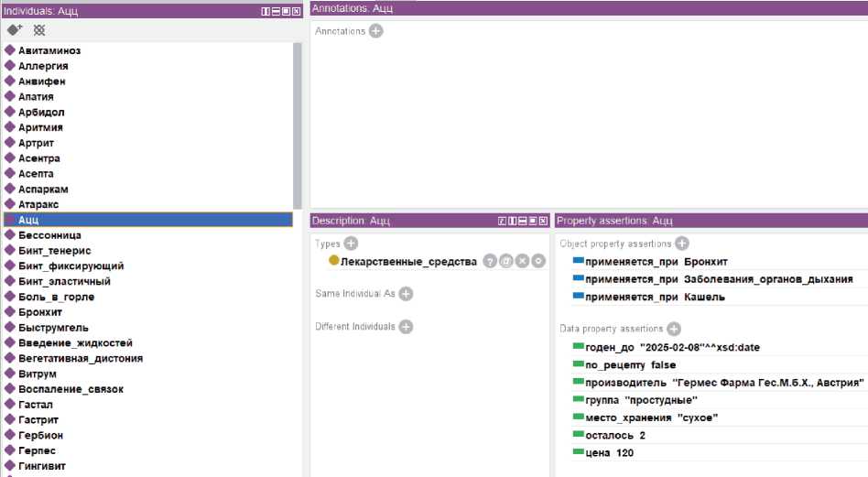
Task: Remove type Лекарственные_средства with x icon
Action: point(522,261)
